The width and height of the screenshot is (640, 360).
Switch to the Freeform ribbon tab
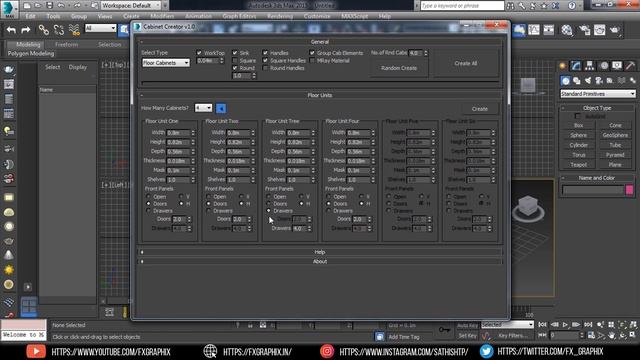pos(67,44)
